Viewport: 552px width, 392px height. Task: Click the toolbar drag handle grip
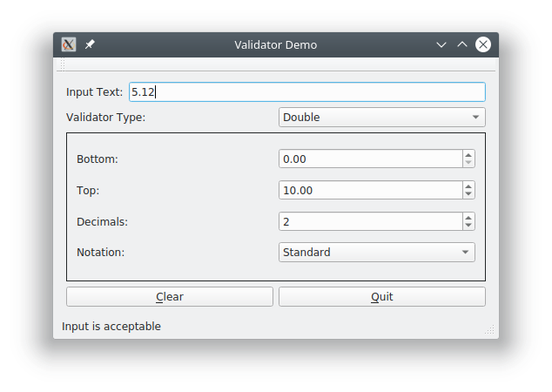[x=62, y=65]
